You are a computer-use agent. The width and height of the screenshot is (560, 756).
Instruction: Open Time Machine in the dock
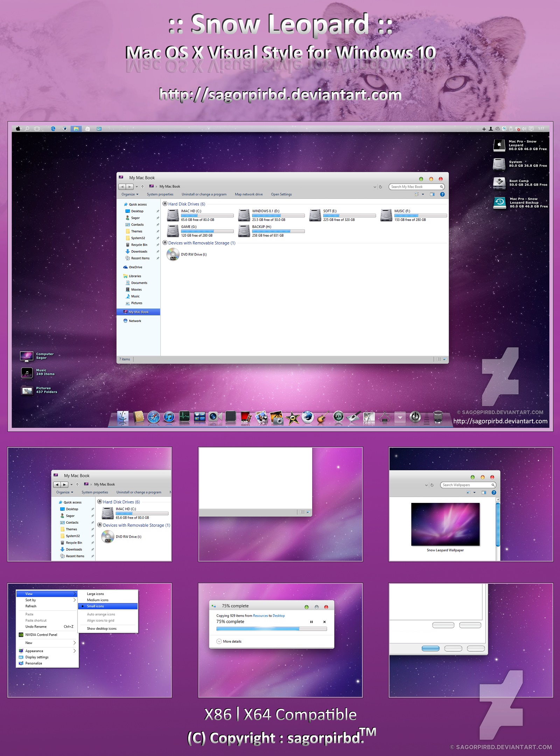point(338,416)
